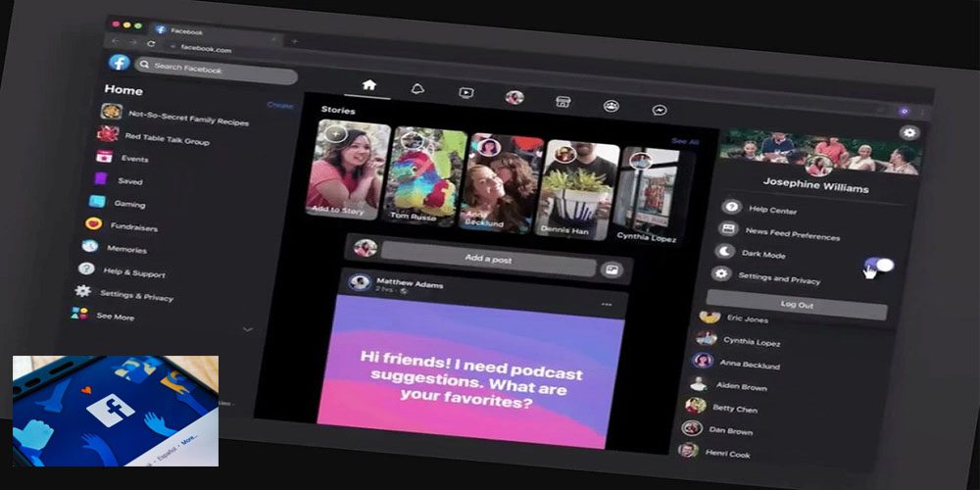Click the Add a post field

coord(488,259)
